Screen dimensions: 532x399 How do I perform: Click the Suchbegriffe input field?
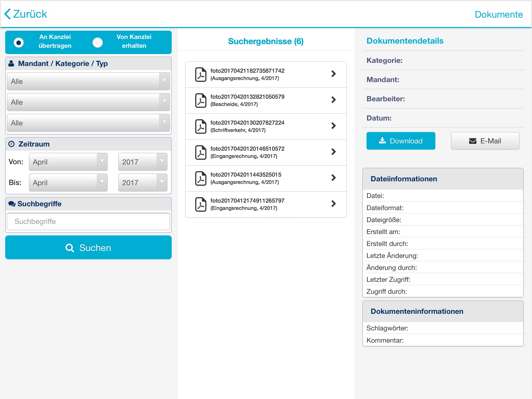click(x=88, y=221)
